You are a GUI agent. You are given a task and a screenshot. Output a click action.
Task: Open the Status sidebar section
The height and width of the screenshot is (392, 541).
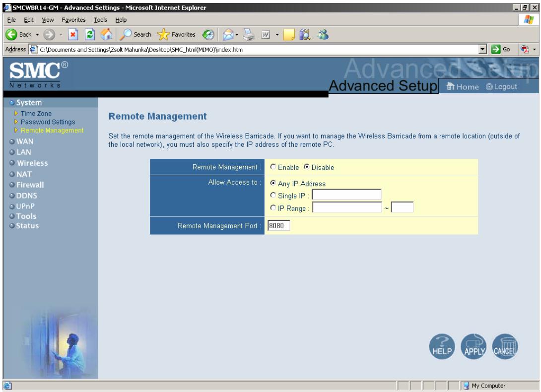pyautogui.click(x=27, y=226)
